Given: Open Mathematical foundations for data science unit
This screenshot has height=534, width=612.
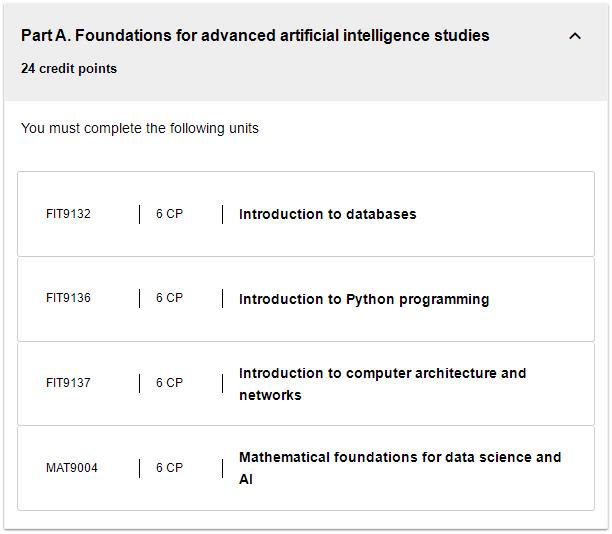Looking at the screenshot, I should pyautogui.click(x=400, y=468).
